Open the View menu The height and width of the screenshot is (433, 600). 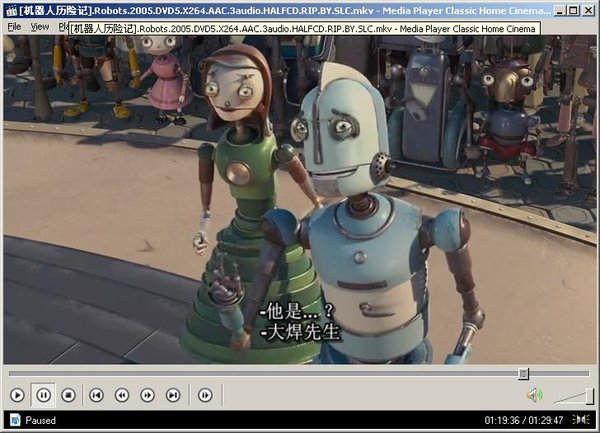(40, 27)
